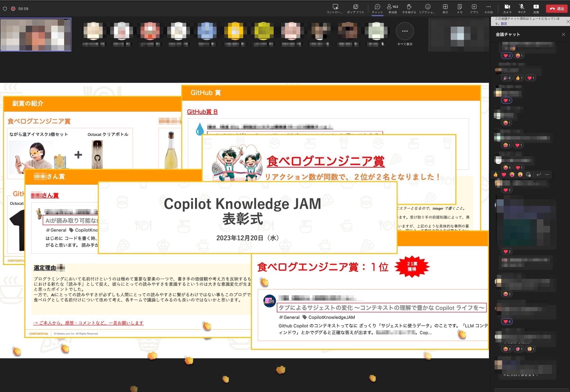Dismiss the muted chat notification banner
Screen dimensions: 570x392
(x=568, y=21)
